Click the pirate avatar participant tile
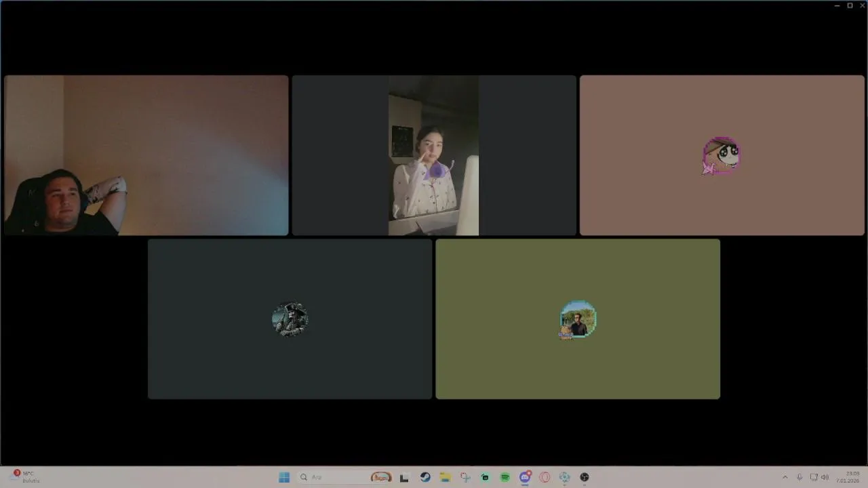868x488 pixels. click(290, 319)
